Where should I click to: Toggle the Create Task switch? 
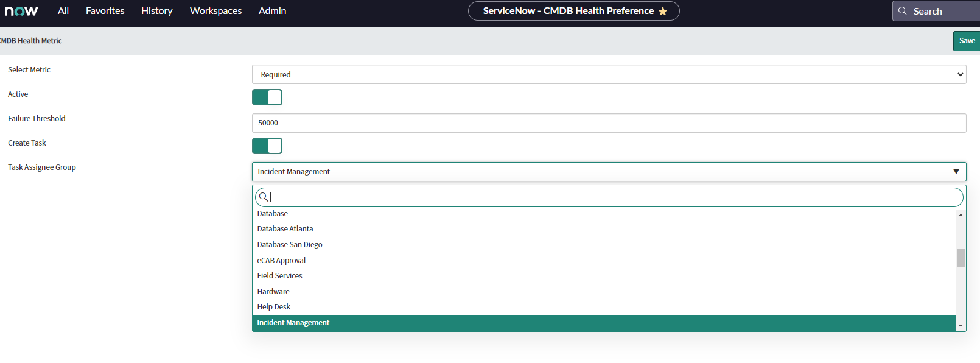267,146
